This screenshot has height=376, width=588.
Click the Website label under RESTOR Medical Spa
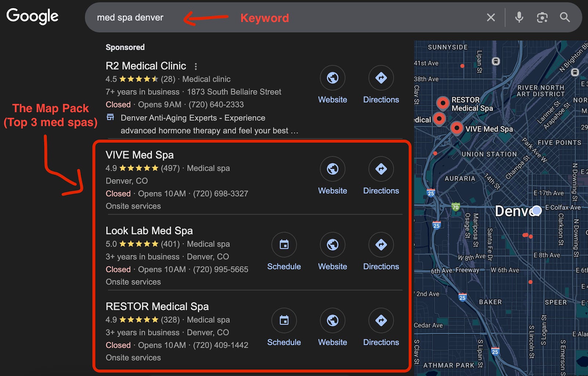tap(333, 342)
